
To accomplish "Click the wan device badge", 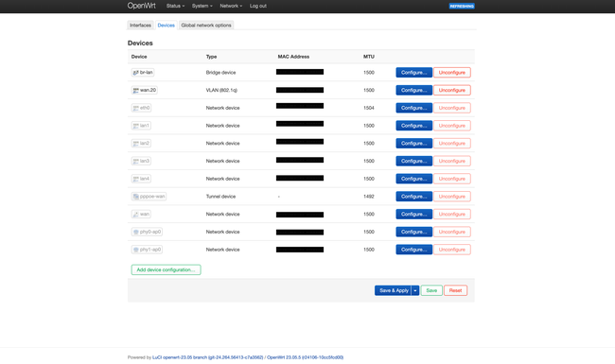I will (141, 214).
